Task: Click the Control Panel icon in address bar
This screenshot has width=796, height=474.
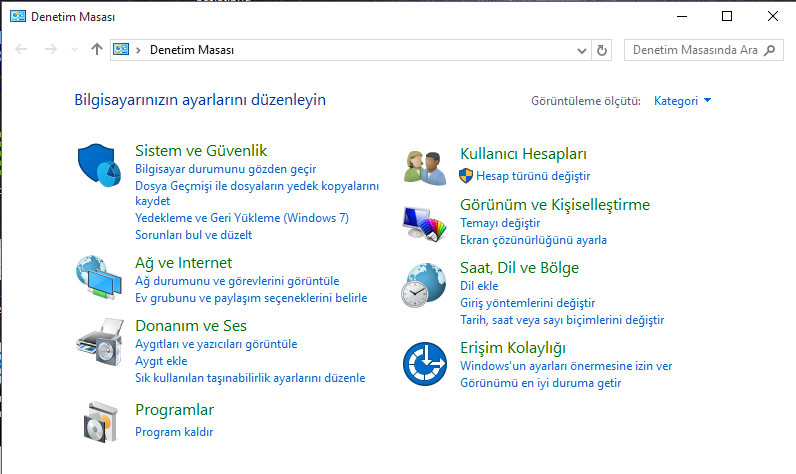Action: pyautogui.click(x=121, y=49)
